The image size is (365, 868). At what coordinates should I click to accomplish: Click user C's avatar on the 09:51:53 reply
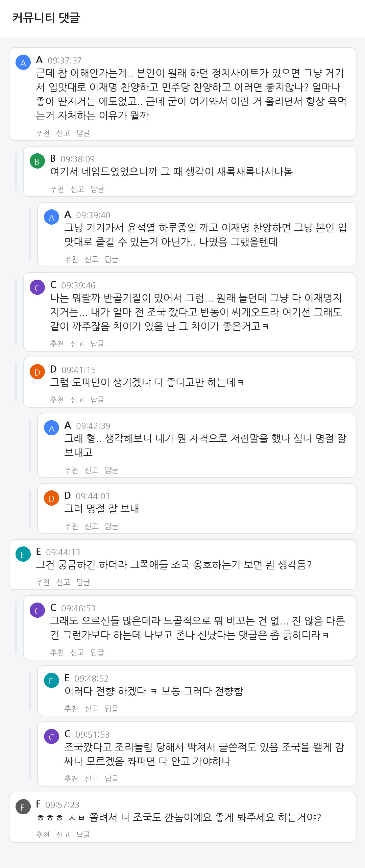(x=52, y=737)
